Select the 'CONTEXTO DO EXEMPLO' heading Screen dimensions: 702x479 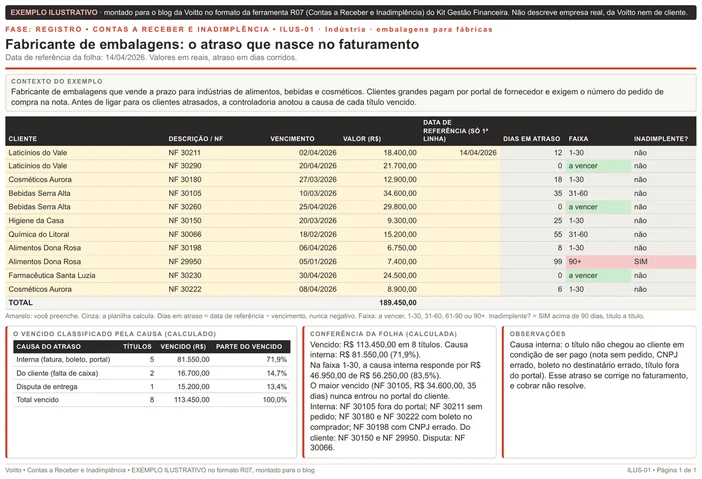pyautogui.click(x=57, y=81)
